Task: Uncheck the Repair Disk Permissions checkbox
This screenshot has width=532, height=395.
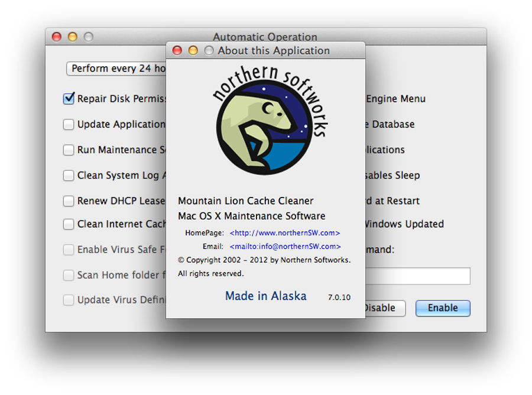Action: point(69,99)
